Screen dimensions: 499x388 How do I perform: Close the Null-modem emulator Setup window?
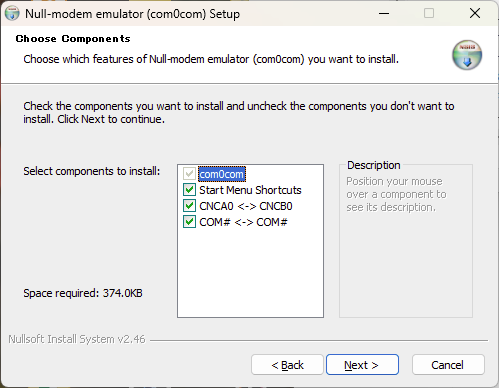pyautogui.click(x=475, y=13)
